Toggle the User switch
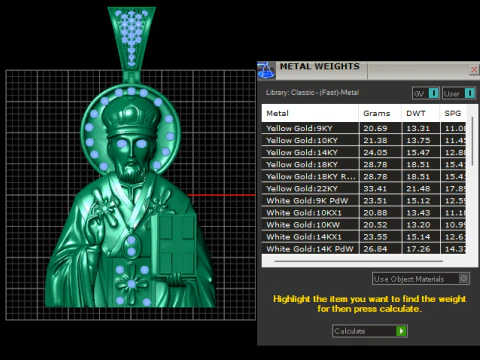Viewport: 480px width, 360px height. pos(459,93)
